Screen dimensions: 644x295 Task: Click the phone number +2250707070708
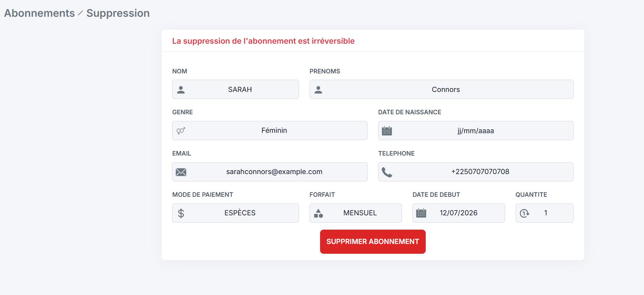[x=480, y=172]
